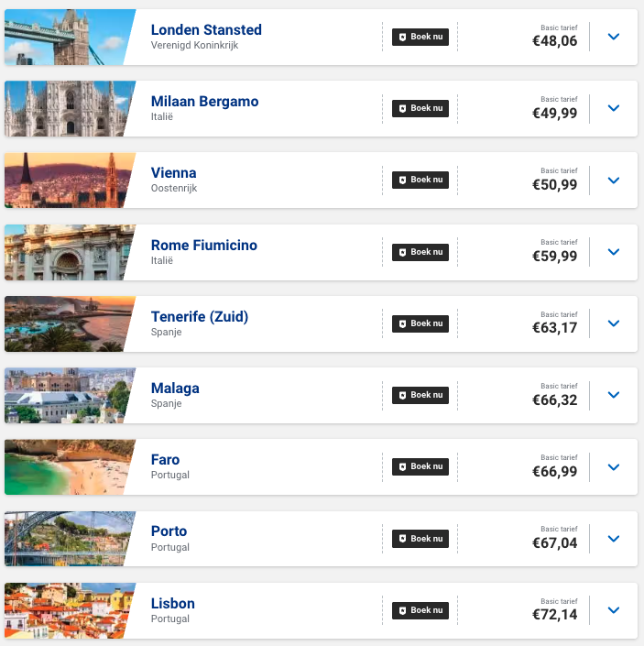This screenshot has width=644, height=646.
Task: Select the Tenerife coastline thumbnail
Action: point(64,323)
